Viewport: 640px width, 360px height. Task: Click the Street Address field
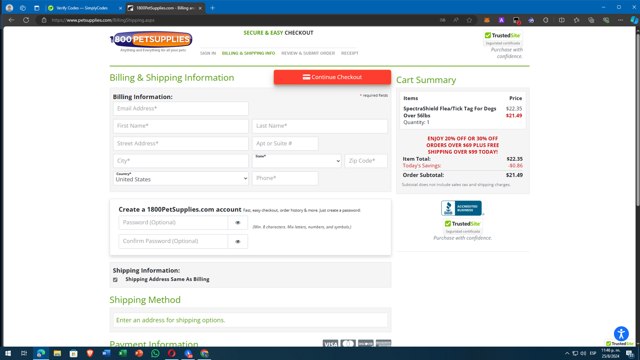point(181,144)
